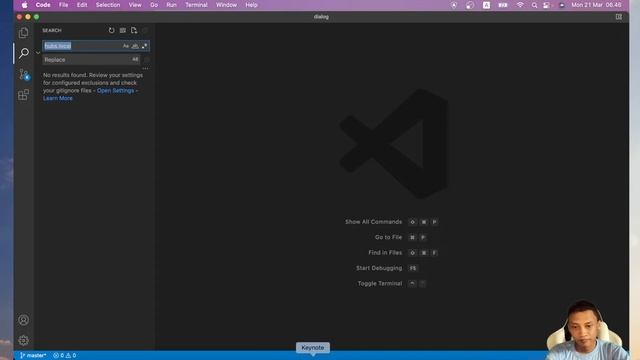
Task: Select the Search magnifier in activity bar
Action: (x=24, y=53)
